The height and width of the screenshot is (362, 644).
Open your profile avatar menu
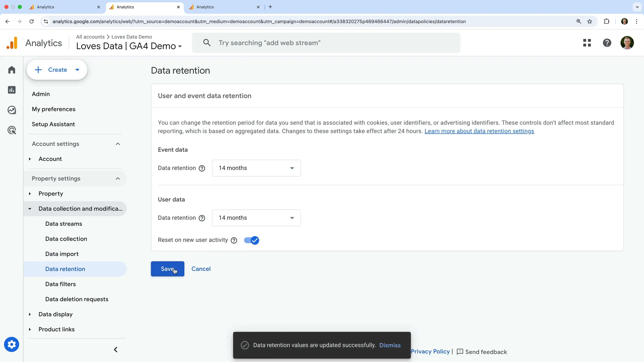pos(628,43)
